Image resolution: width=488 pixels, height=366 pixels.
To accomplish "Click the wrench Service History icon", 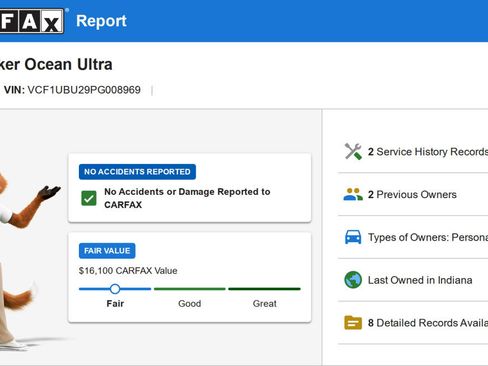I will click(353, 152).
